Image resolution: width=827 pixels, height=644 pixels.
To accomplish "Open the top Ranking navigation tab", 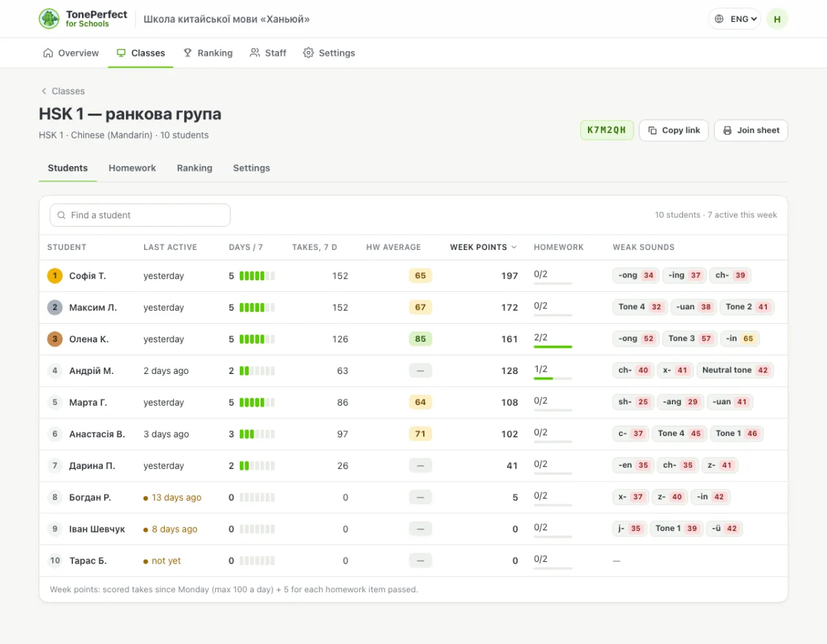I will pos(207,53).
